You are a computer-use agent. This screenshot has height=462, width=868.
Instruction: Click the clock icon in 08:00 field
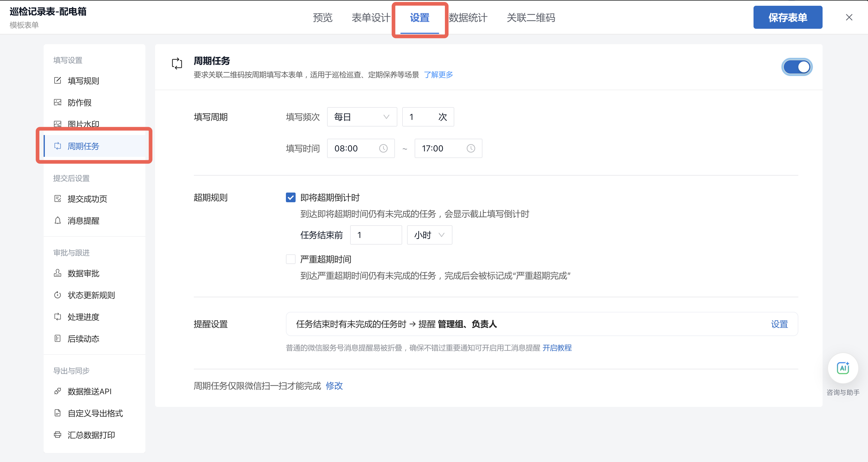click(383, 148)
